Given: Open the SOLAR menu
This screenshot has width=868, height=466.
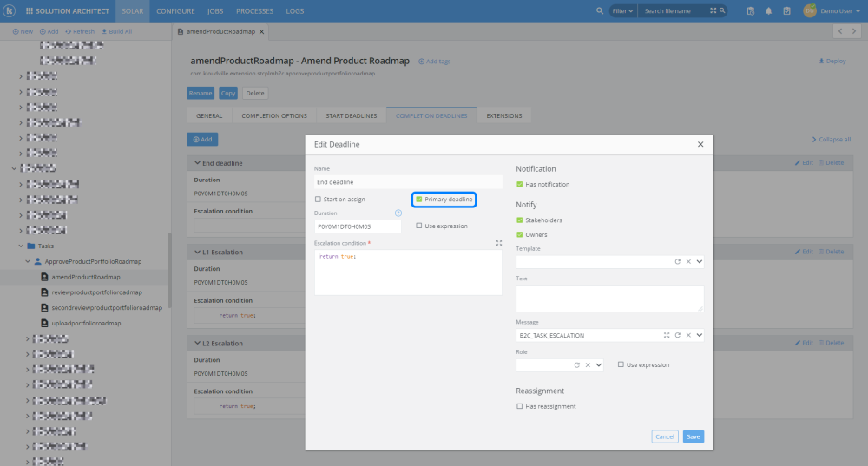Looking at the screenshot, I should tap(132, 11).
